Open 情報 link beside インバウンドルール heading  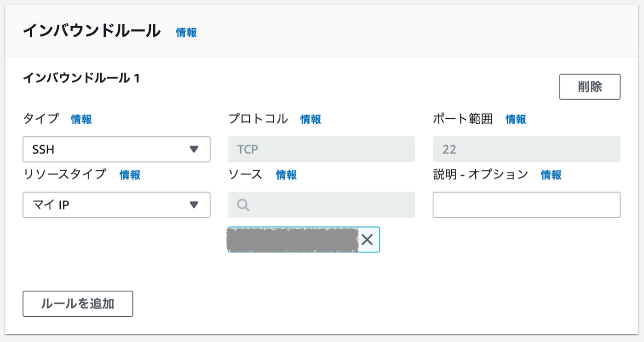coord(186,33)
